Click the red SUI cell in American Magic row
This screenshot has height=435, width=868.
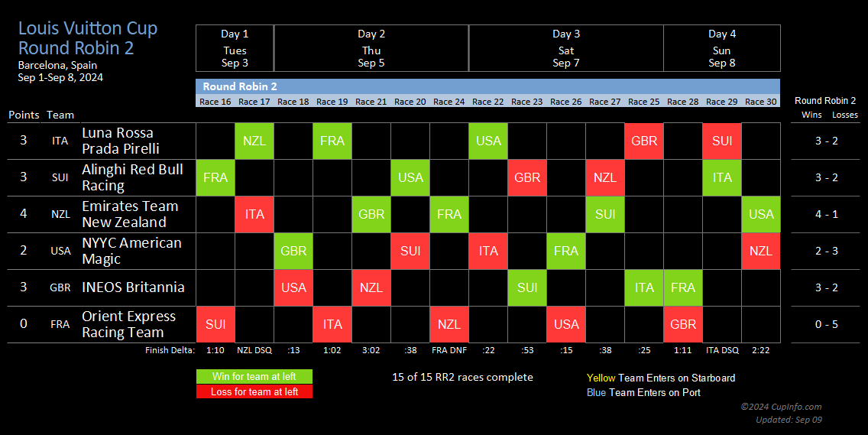coord(410,251)
